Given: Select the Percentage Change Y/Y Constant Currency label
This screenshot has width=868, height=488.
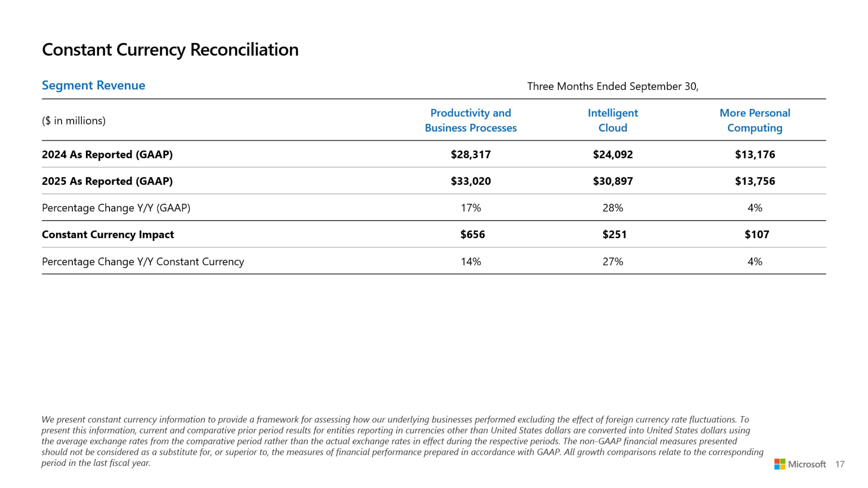Looking at the screenshot, I should tap(143, 261).
